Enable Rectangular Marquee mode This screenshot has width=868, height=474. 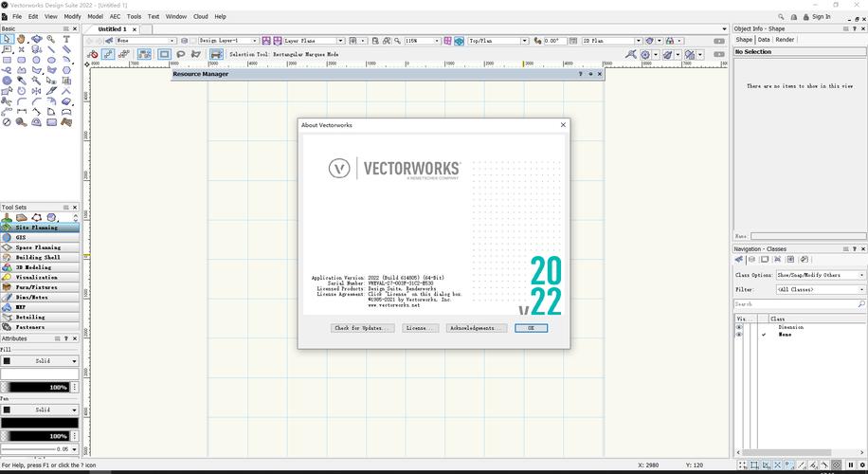[164, 54]
